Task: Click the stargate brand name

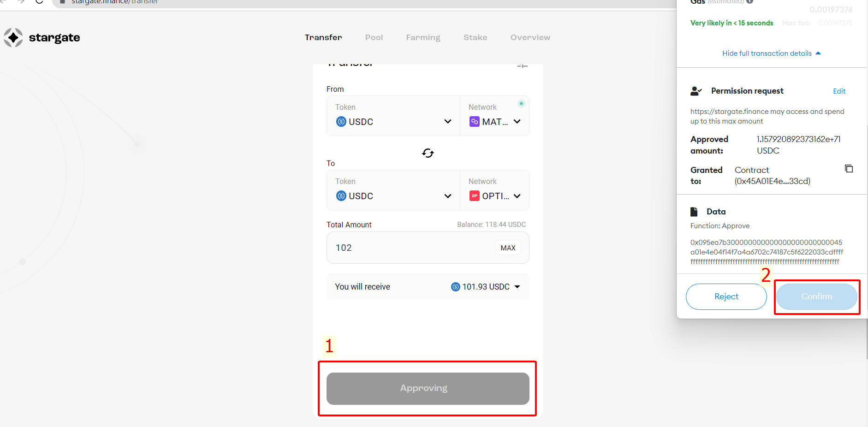Action: (54, 38)
